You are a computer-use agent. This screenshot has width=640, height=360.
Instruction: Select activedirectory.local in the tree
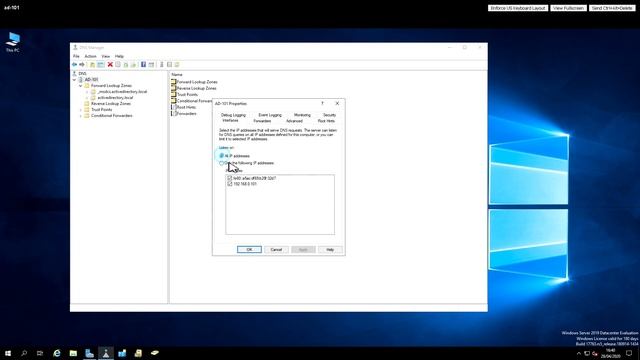click(115, 98)
